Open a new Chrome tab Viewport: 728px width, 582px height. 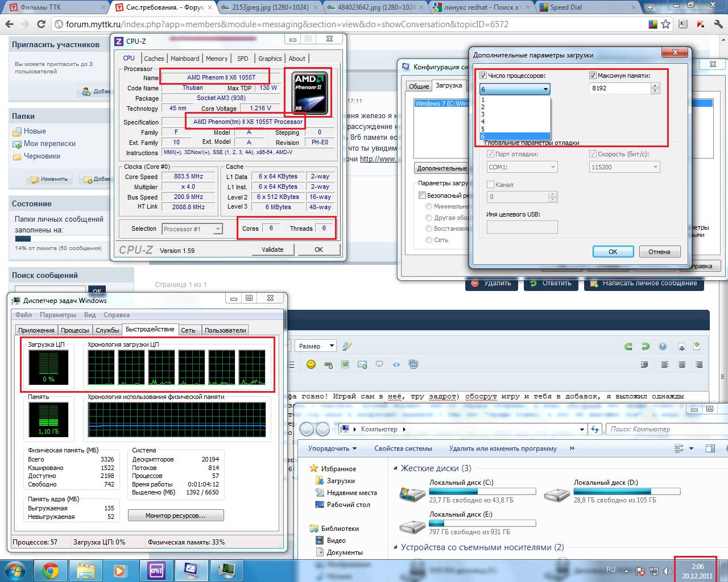(x=650, y=7)
